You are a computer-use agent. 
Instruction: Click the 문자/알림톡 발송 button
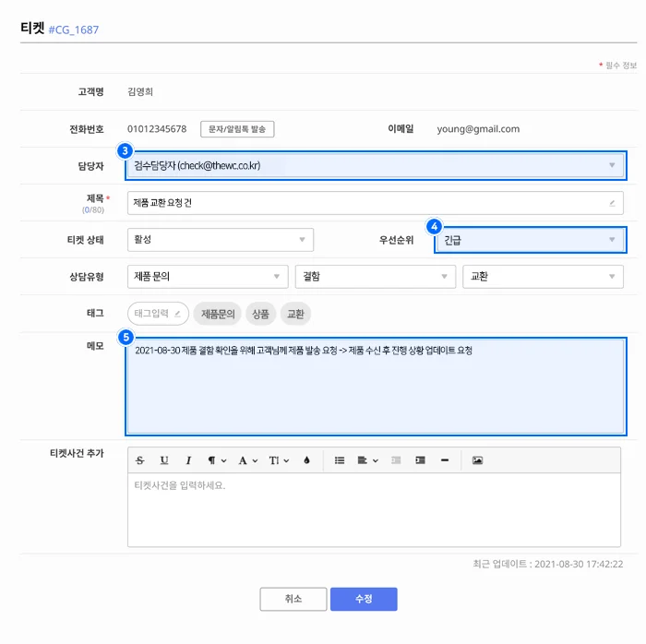237,129
